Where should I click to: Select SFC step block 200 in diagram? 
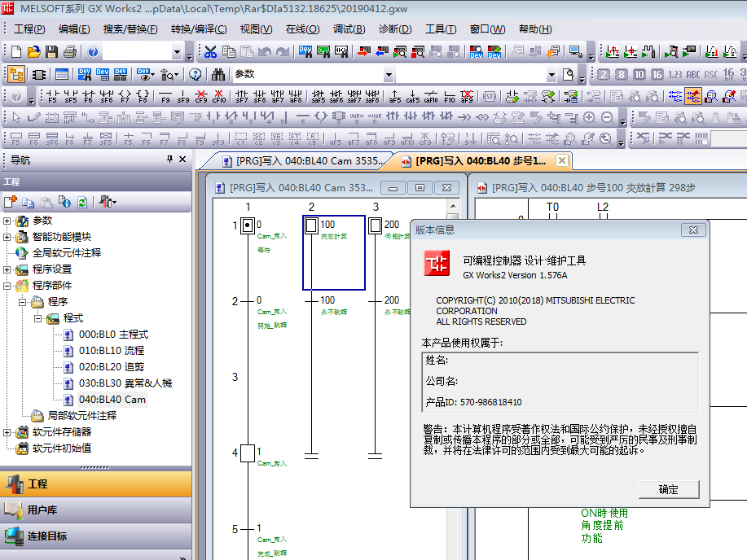pyautogui.click(x=376, y=225)
